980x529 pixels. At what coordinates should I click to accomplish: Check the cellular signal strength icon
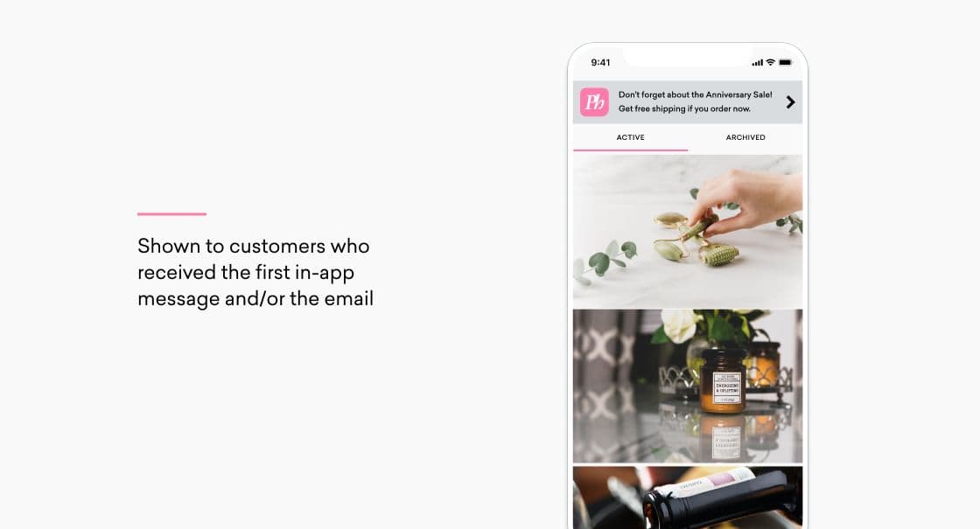pos(757,62)
